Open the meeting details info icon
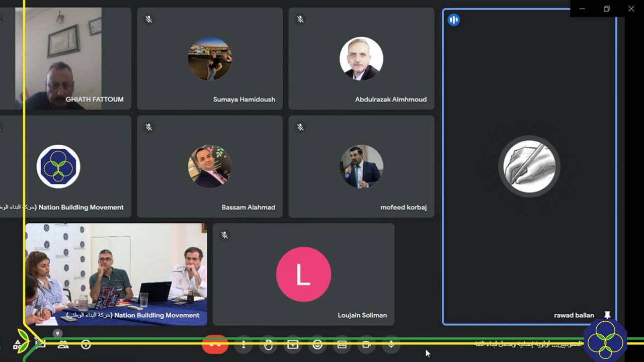Viewport: 644px width, 362px height. [x=86, y=344]
